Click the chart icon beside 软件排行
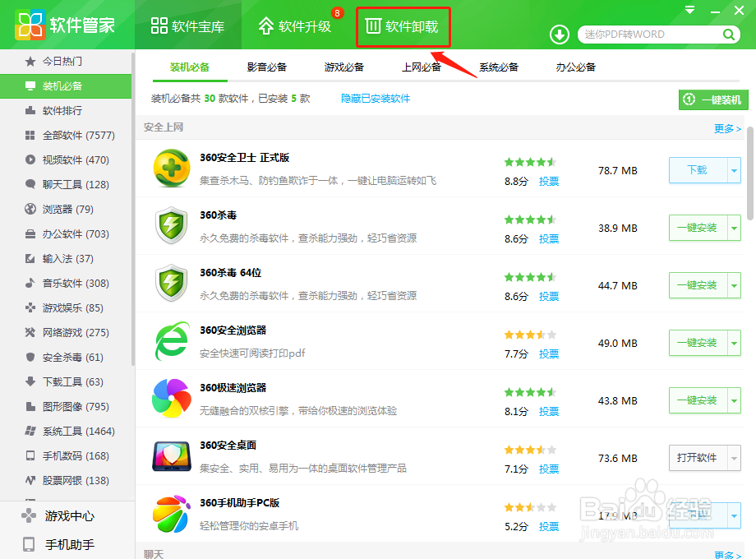The image size is (756, 559). click(x=30, y=110)
